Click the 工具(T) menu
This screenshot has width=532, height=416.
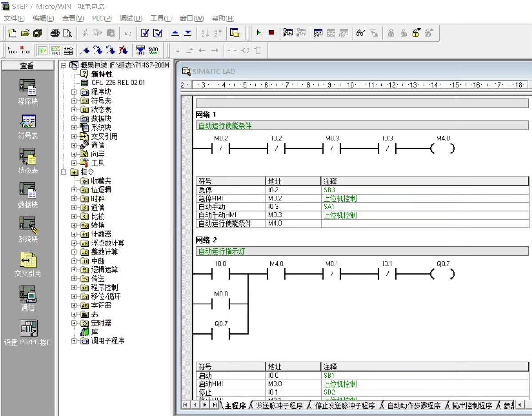point(161,18)
